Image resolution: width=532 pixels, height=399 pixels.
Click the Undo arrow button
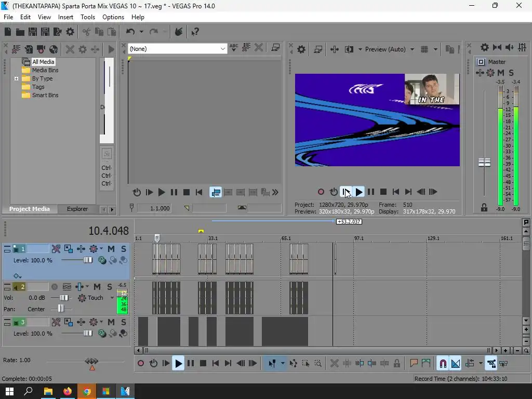point(130,32)
